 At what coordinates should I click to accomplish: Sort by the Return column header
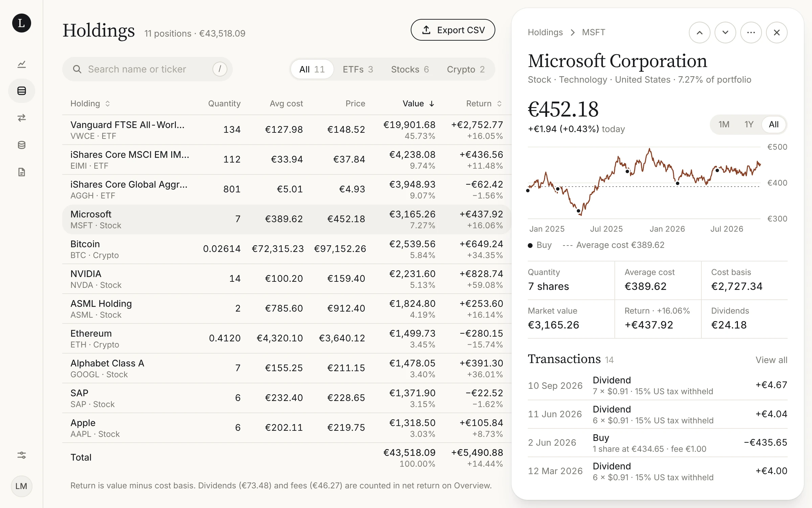(x=484, y=104)
